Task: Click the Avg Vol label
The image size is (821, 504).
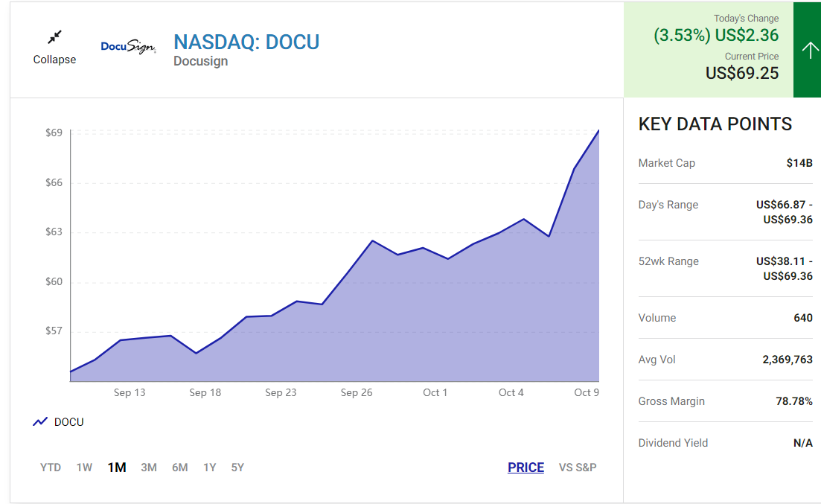Action: [657, 360]
